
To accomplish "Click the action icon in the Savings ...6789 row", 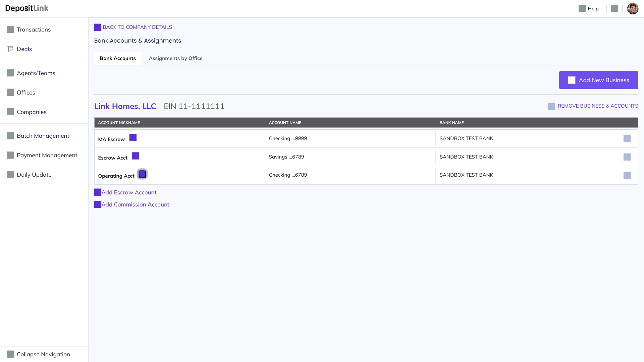I will pyautogui.click(x=627, y=157).
